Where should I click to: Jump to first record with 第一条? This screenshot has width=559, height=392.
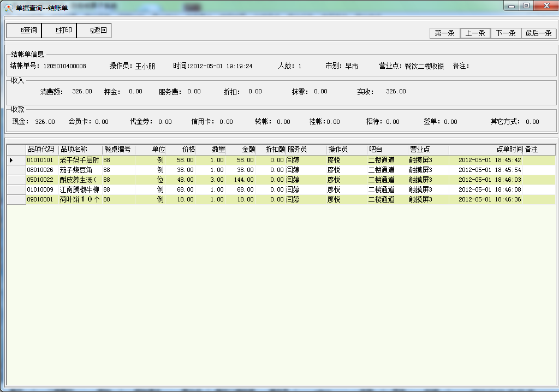[444, 33]
